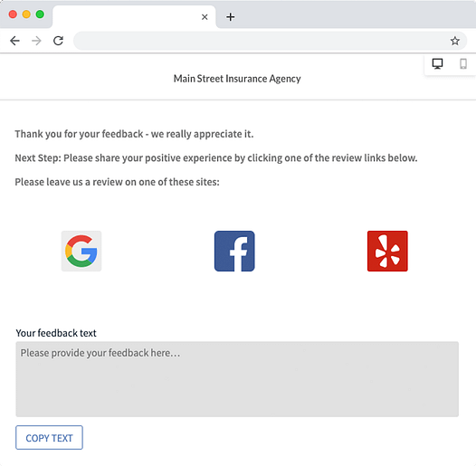The width and height of the screenshot is (476, 466).
Task: Click the COPY TEXT button
Action: pyautogui.click(x=49, y=437)
